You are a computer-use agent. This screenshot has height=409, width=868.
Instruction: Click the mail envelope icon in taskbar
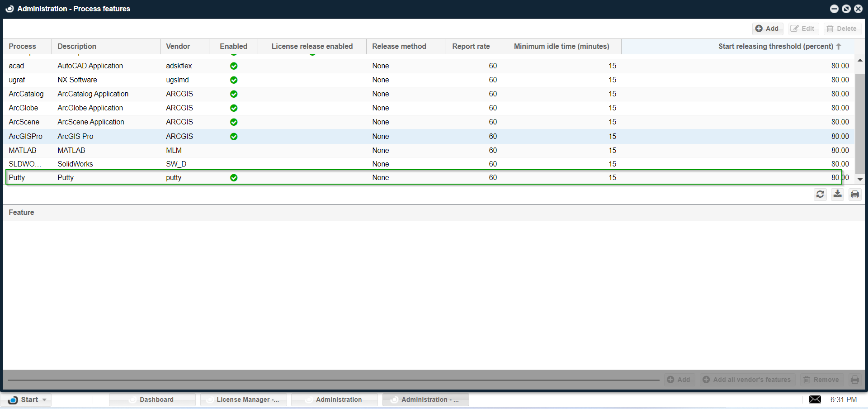(x=815, y=399)
